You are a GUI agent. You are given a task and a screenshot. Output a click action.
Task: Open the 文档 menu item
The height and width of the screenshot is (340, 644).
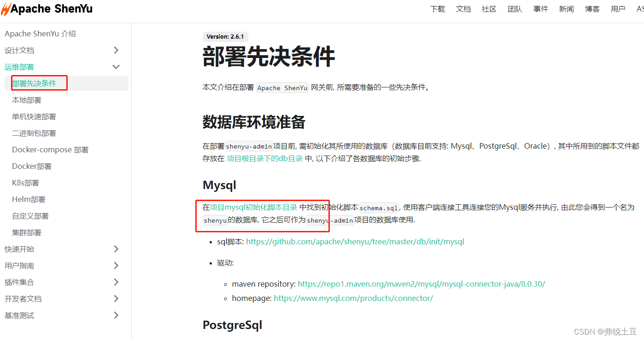tap(463, 8)
